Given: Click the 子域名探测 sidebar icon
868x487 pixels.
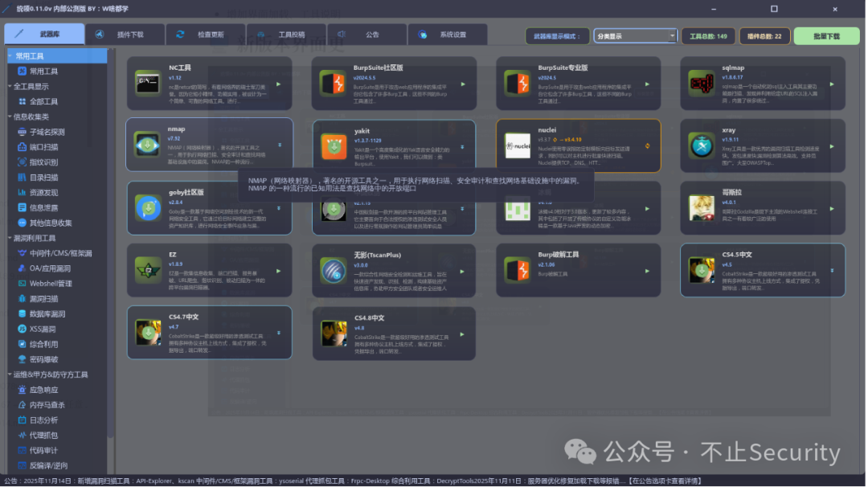Looking at the screenshot, I should tap(23, 132).
